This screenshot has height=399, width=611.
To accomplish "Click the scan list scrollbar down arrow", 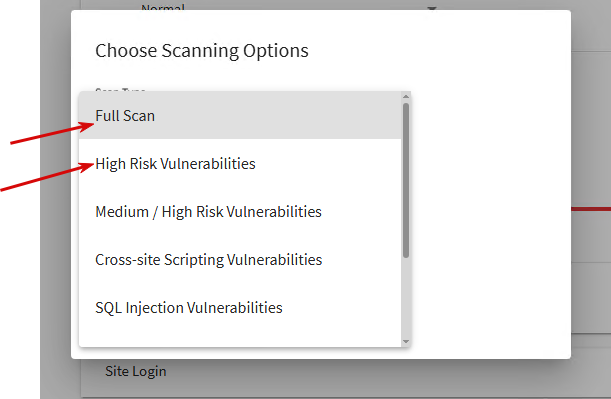I will click(406, 342).
